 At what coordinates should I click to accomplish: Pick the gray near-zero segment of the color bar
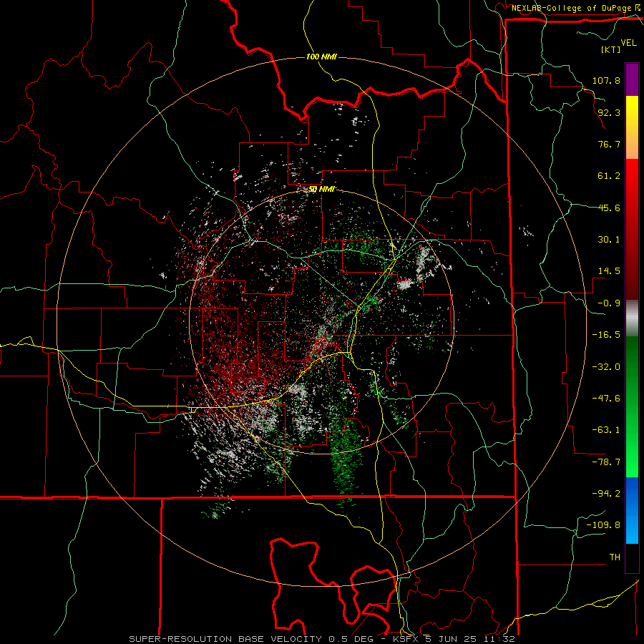pos(632,318)
